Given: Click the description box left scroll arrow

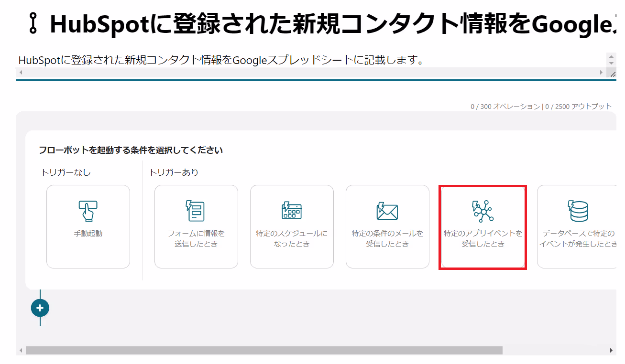Looking at the screenshot, I should point(20,73).
